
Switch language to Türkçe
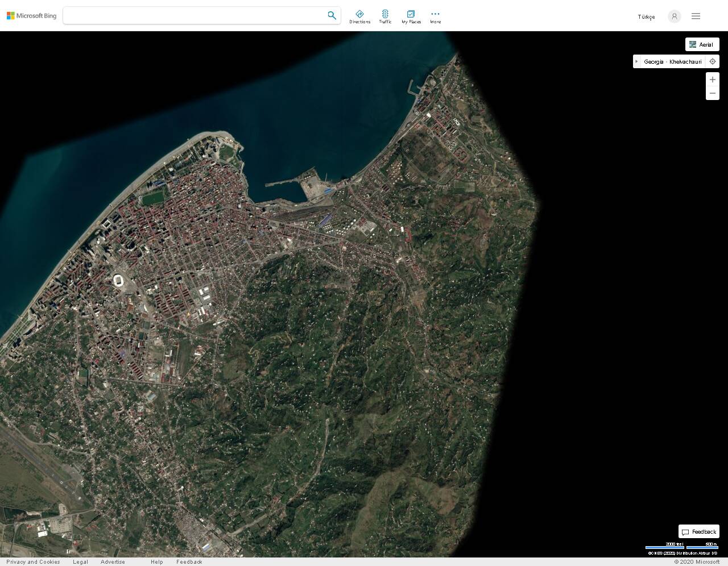646,17
